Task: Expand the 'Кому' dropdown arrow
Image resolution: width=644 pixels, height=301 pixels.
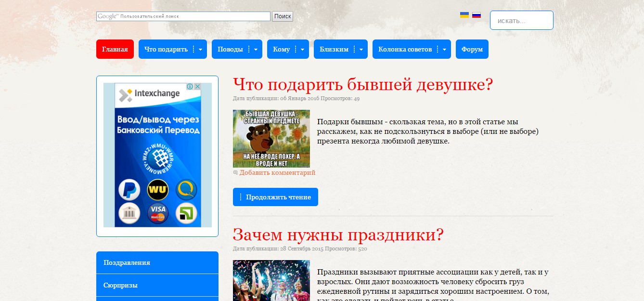Action: tap(302, 50)
